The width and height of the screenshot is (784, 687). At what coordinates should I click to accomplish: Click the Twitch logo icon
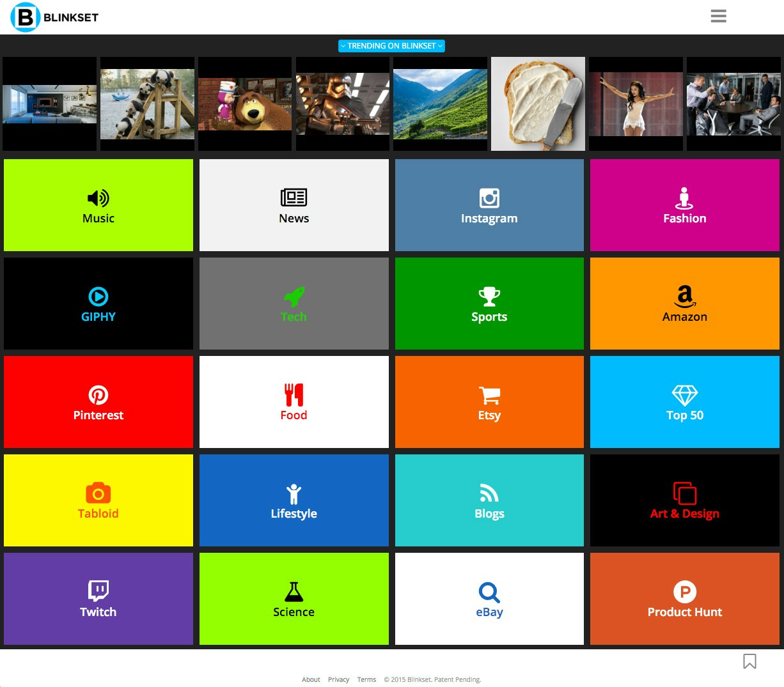click(x=98, y=591)
